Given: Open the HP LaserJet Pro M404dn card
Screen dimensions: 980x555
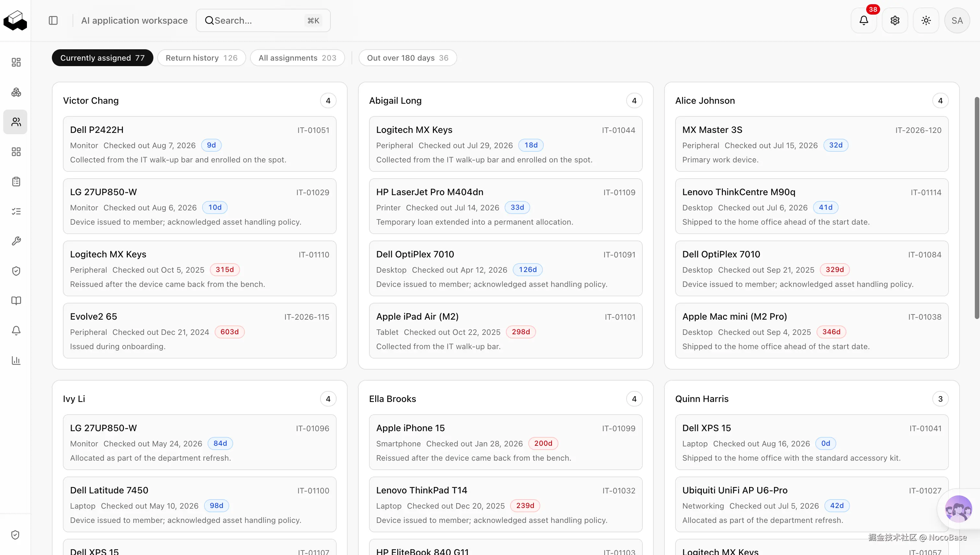Looking at the screenshot, I should (506, 206).
